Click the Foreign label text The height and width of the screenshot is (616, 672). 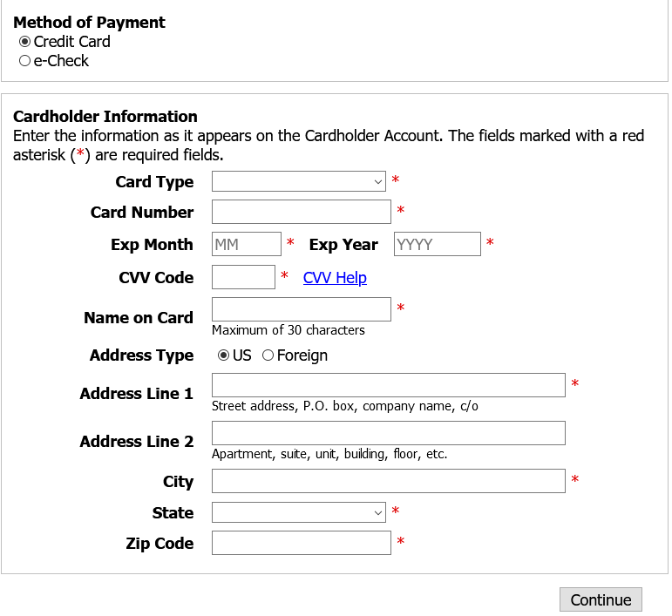point(302,355)
